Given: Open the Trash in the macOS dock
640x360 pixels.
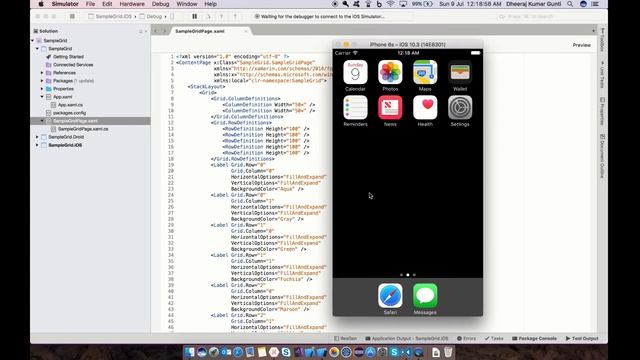Looking at the screenshot, I should point(448,352).
